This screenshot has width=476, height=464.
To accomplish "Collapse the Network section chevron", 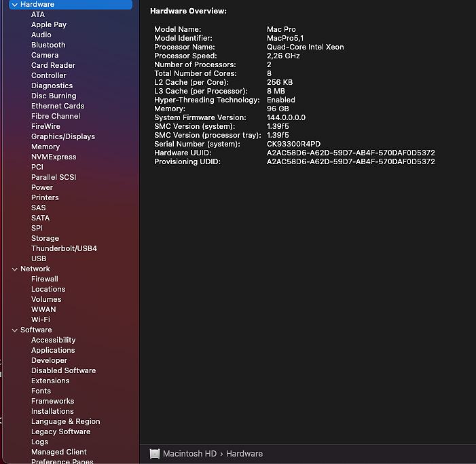I will 14,269.
